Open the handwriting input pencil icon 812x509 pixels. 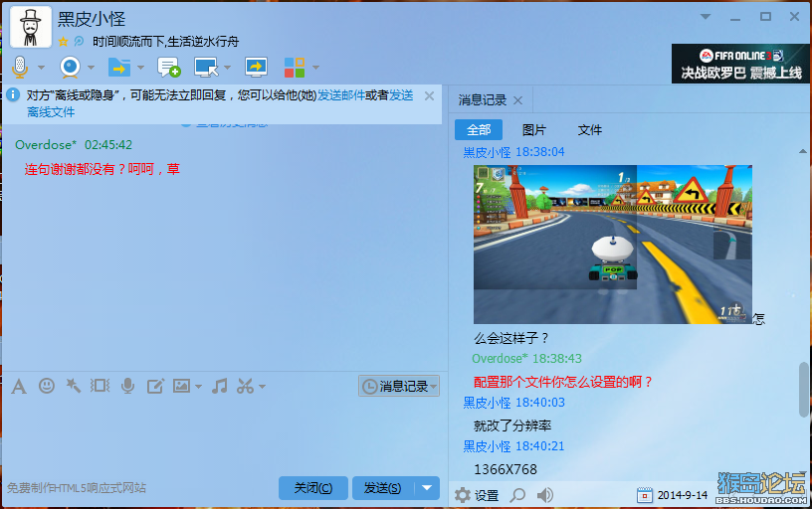[155, 386]
